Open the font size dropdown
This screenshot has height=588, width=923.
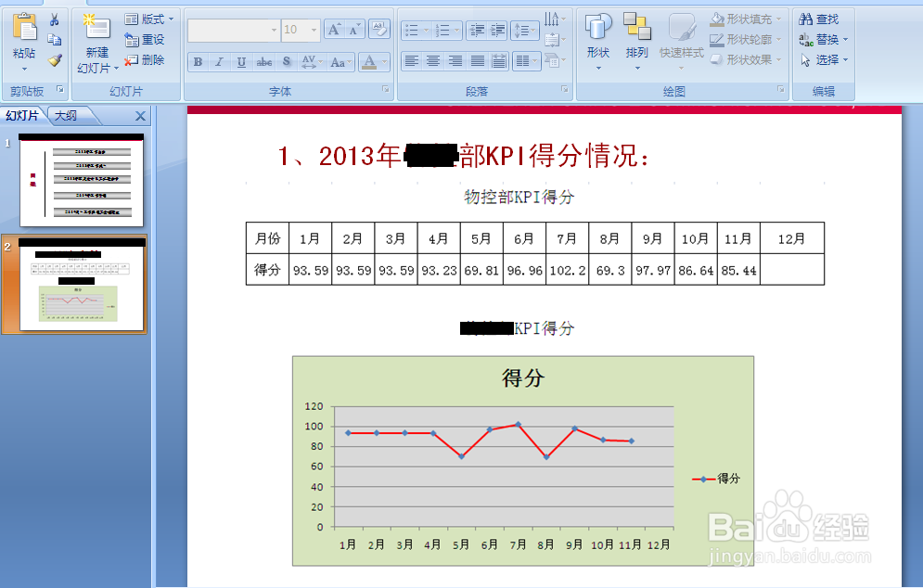click(313, 30)
